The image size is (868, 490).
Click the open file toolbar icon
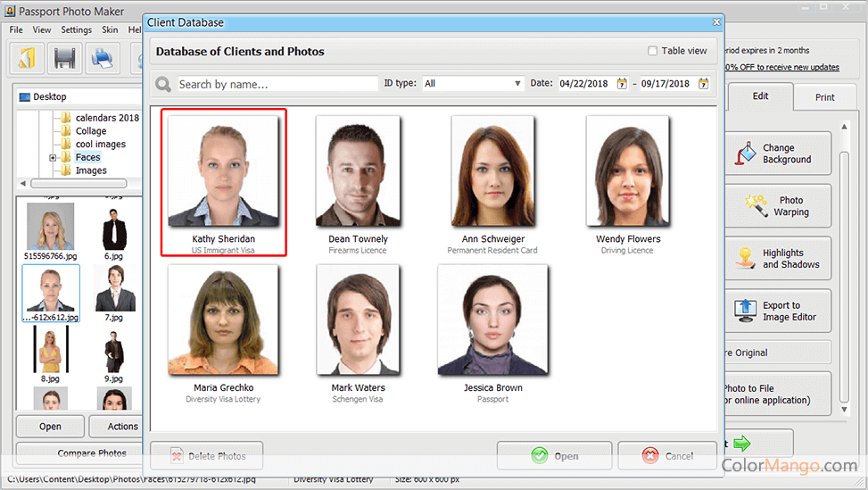click(27, 59)
